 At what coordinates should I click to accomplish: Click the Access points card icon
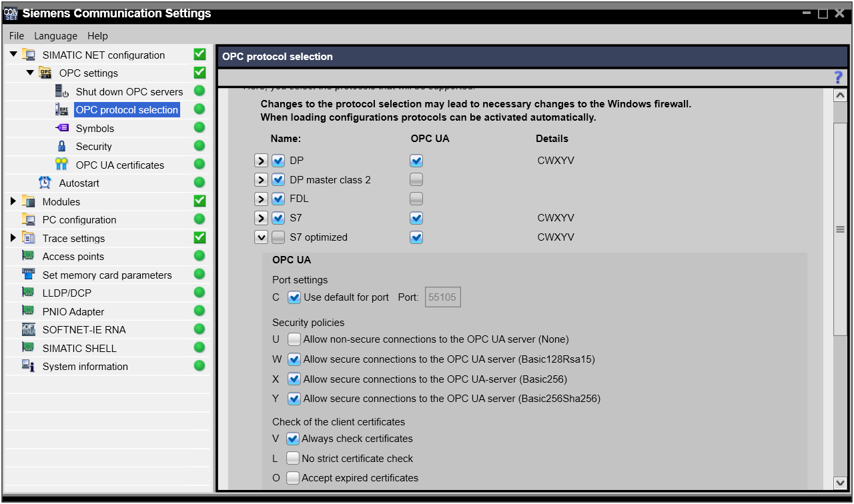point(29,256)
